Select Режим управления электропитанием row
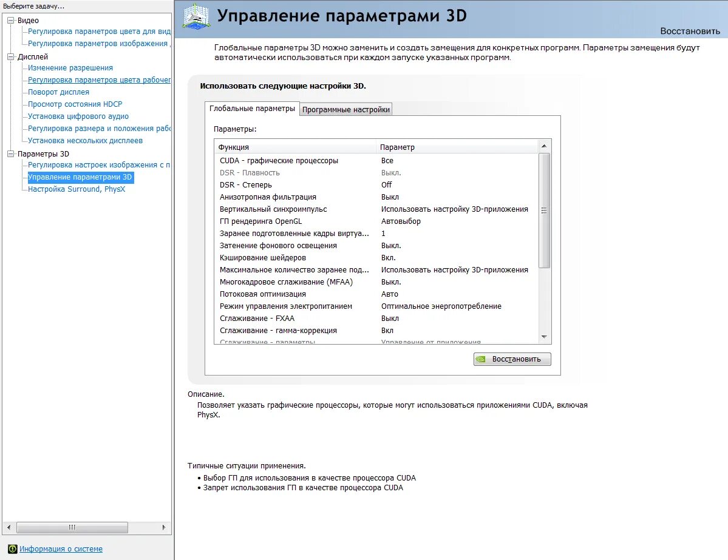This screenshot has height=560, width=728. (376, 306)
